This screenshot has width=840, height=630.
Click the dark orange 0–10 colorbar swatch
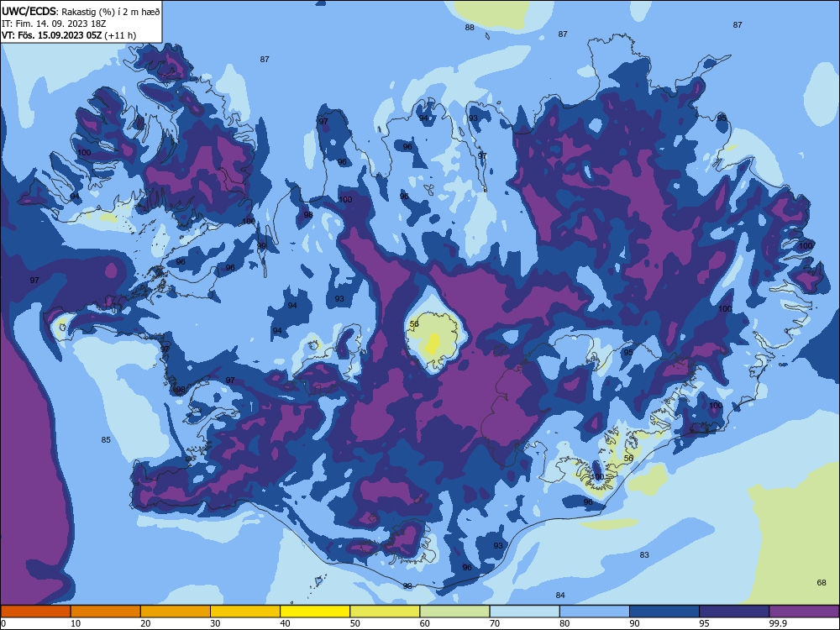35,612
